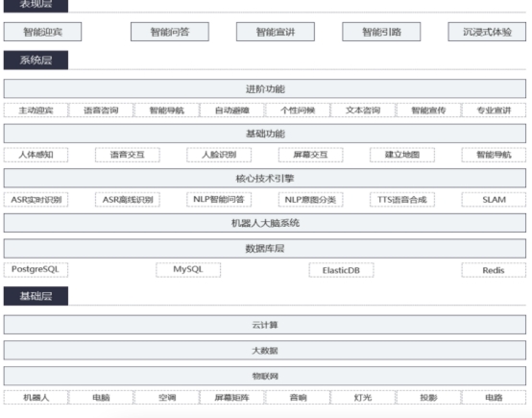Select the TTS语音合成 box
532x418 pixels.
click(402, 200)
